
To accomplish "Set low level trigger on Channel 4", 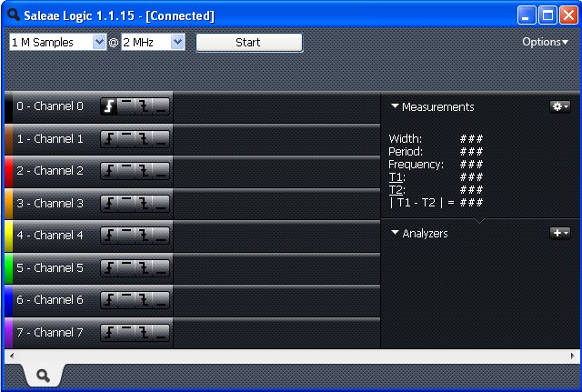I will pos(161,236).
